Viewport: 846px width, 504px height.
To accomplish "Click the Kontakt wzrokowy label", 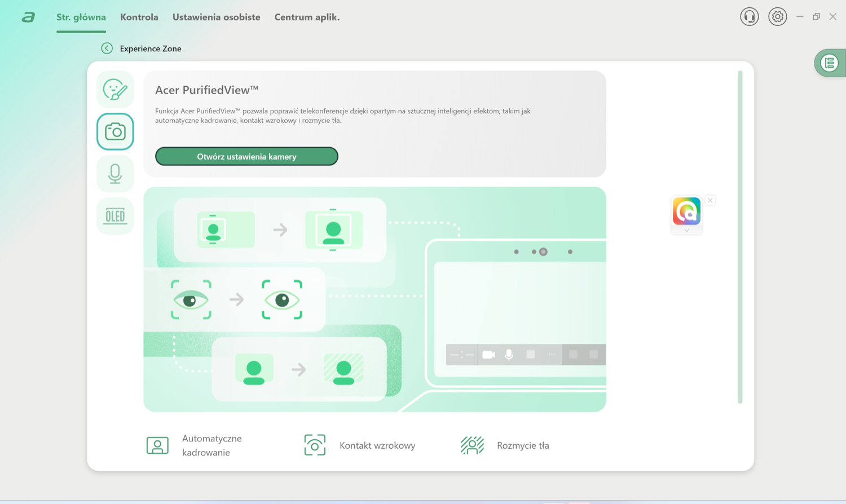I will pos(377,445).
